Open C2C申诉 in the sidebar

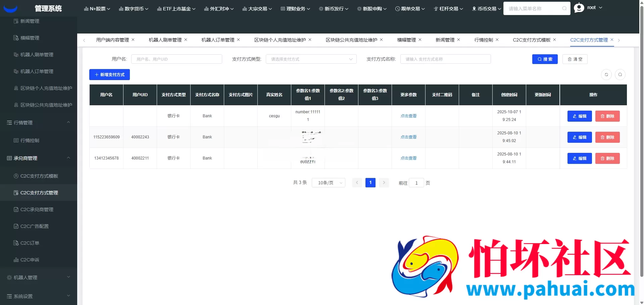point(39,260)
